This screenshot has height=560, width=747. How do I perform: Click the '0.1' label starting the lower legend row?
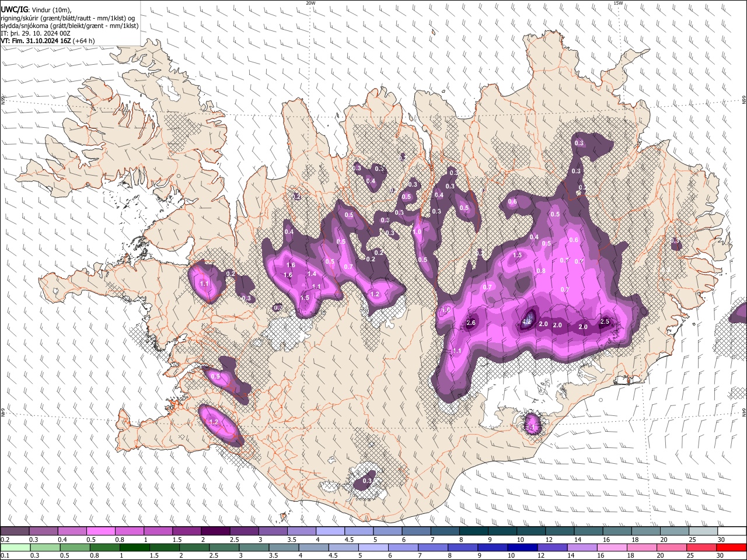(x=5, y=555)
